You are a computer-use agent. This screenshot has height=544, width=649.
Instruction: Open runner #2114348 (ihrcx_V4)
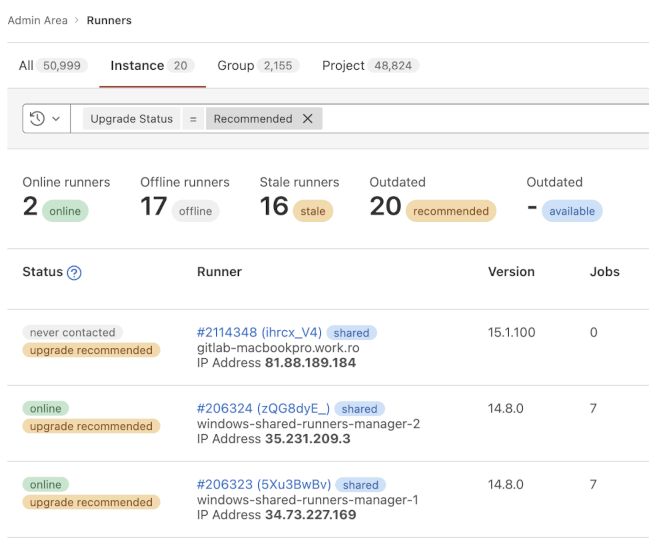tap(259, 333)
